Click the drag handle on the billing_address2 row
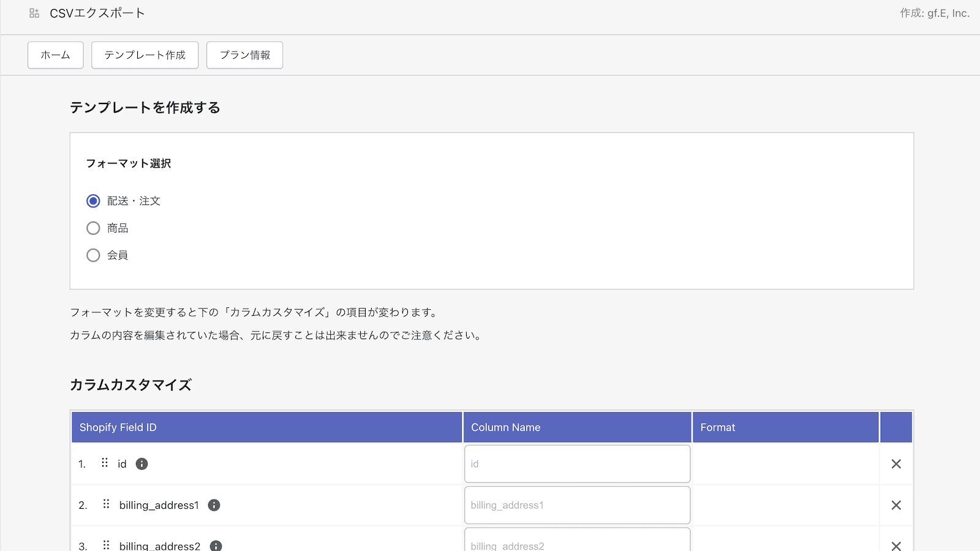Image resolution: width=980 pixels, height=551 pixels. click(x=105, y=544)
